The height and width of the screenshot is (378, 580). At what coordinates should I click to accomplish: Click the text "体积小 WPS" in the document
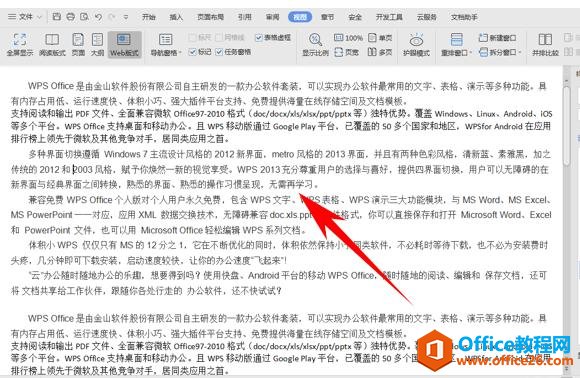pyautogui.click(x=53, y=245)
